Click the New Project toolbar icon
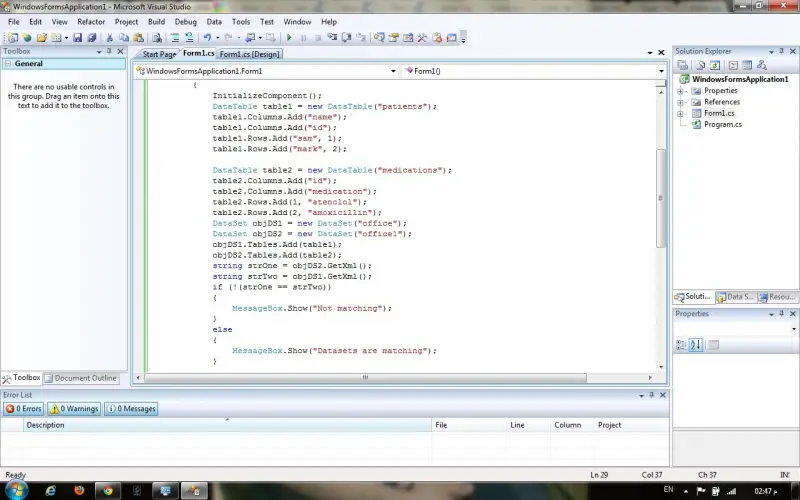 (12, 38)
